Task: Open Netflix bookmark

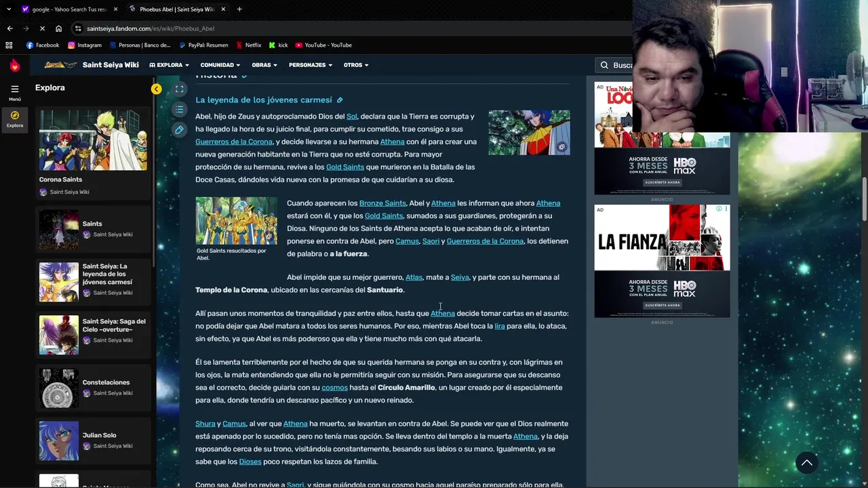Action: click(x=249, y=45)
